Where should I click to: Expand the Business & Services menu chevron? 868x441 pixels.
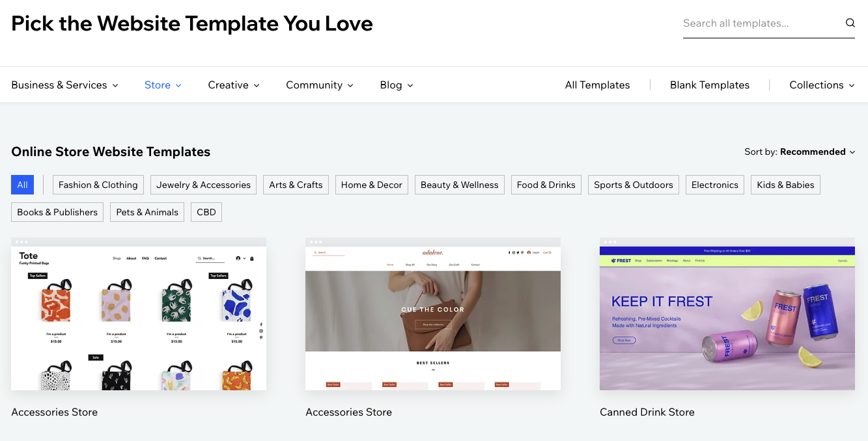click(x=115, y=85)
